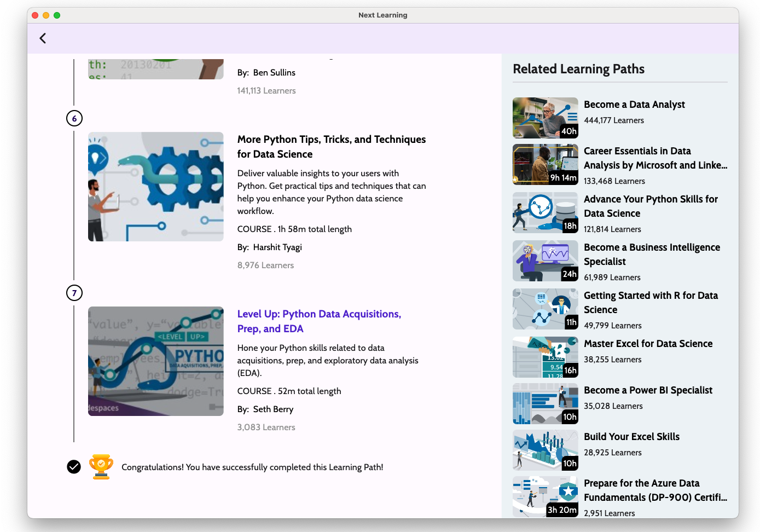Screen dimensions: 760x532
Task: Open Become a Power BI Specialist path
Action: 648,390
